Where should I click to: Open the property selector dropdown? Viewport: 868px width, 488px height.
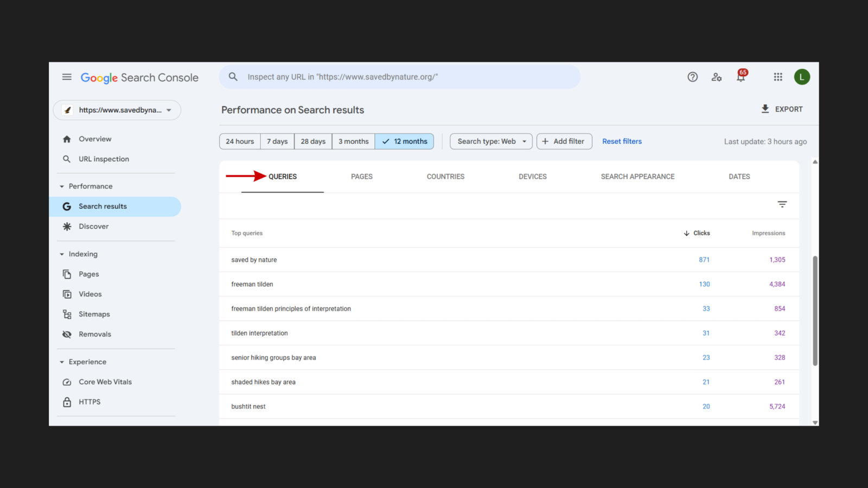click(x=117, y=110)
